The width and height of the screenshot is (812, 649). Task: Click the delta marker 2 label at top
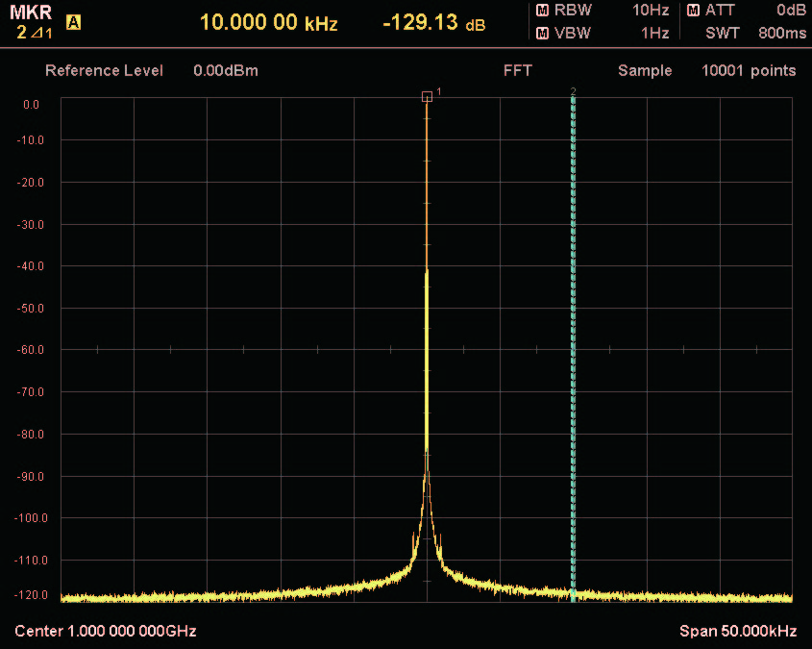click(x=573, y=92)
